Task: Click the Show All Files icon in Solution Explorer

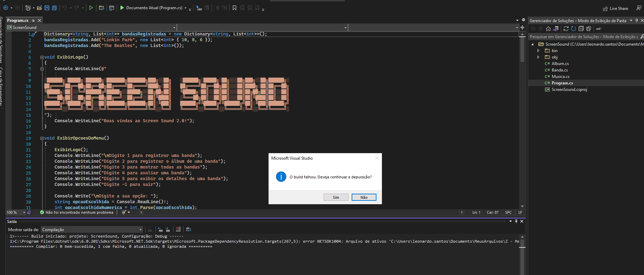Action: [589, 29]
